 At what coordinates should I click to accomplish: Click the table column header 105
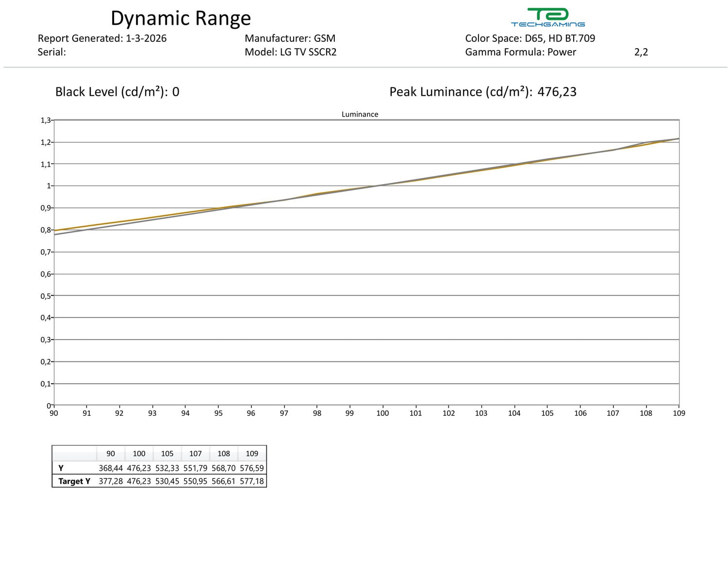point(167,454)
